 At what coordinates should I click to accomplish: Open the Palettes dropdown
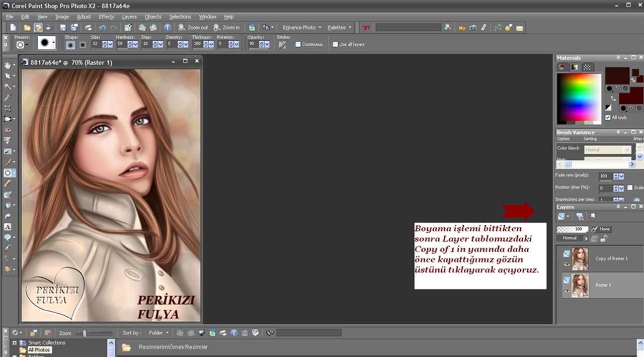point(340,28)
